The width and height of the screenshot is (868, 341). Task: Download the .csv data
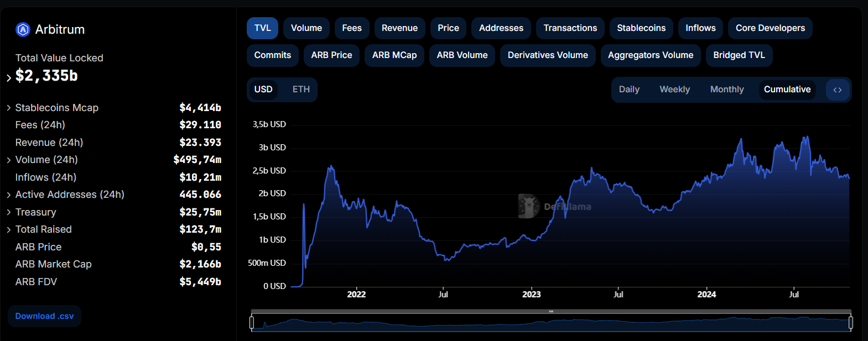[x=44, y=316]
